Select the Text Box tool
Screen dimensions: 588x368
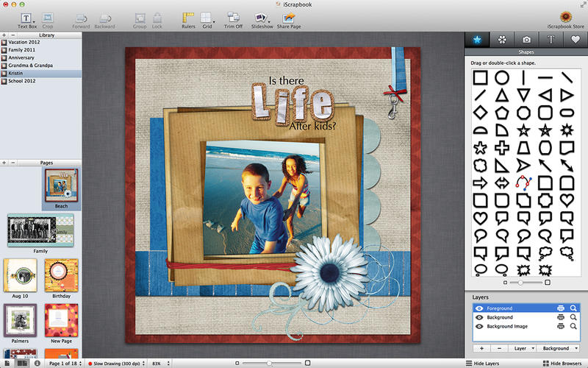coord(26,18)
